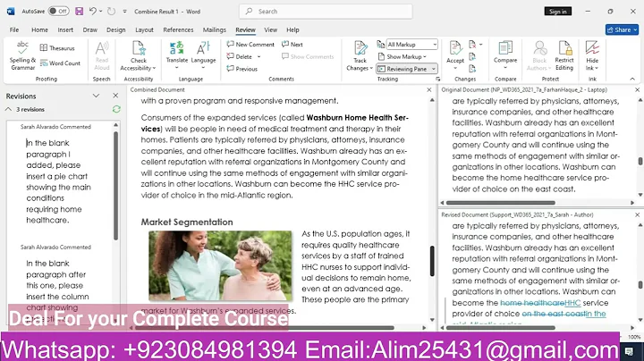Click Check Accessibility icon
The height and width of the screenshot is (361, 644).
[139, 49]
